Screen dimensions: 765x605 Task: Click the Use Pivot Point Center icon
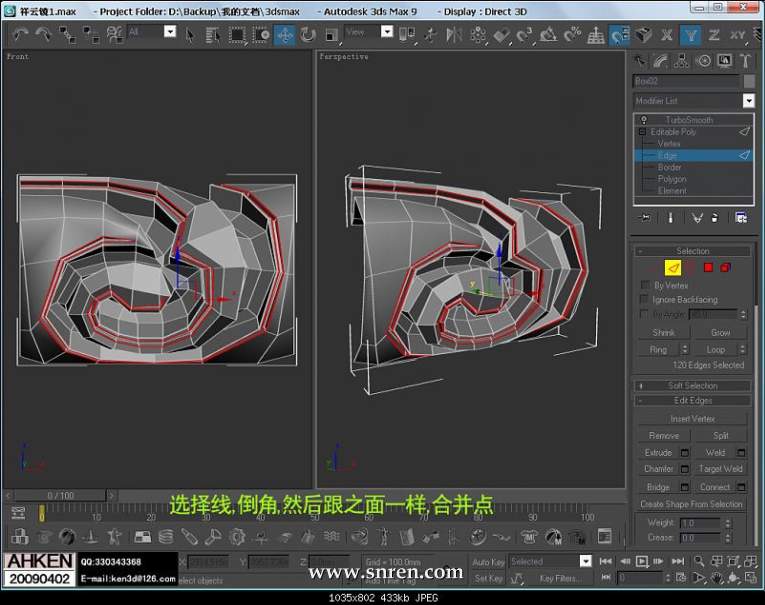(406, 34)
